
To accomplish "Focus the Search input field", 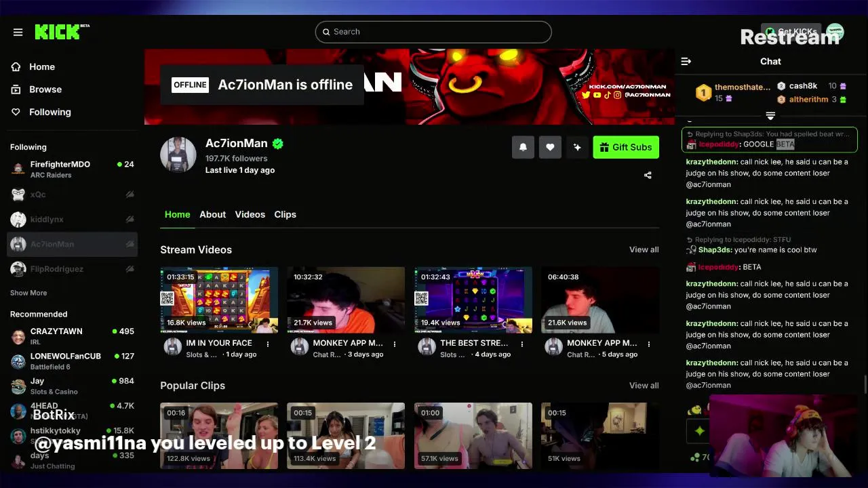I will click(433, 32).
